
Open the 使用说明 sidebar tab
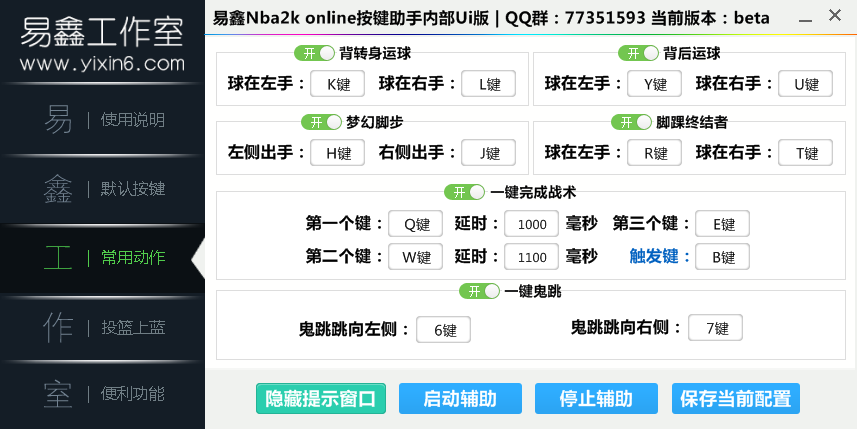pos(102,120)
